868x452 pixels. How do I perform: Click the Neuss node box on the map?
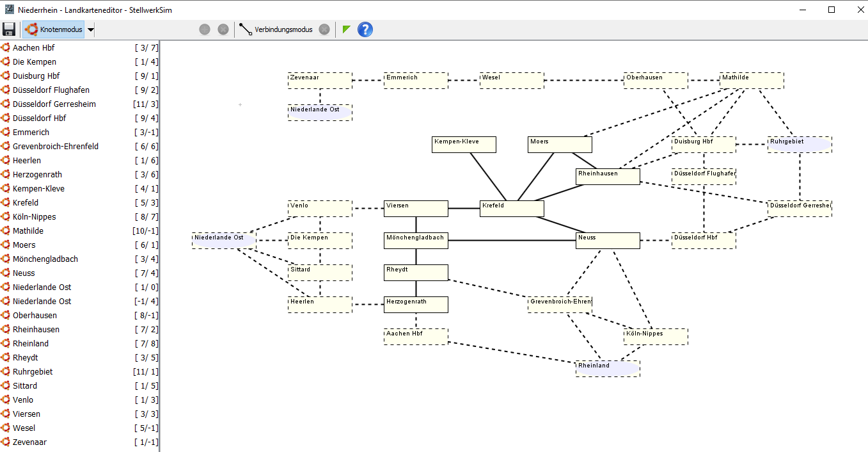pos(608,241)
